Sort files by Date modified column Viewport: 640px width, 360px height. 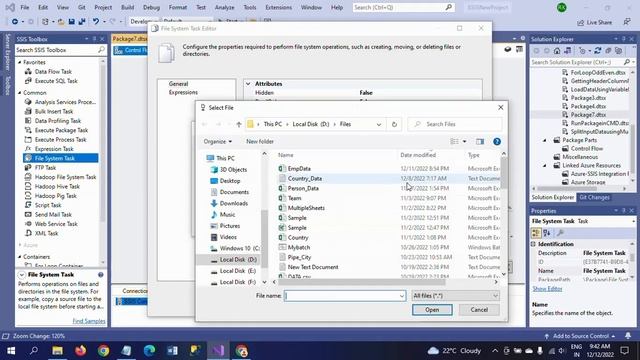418,155
